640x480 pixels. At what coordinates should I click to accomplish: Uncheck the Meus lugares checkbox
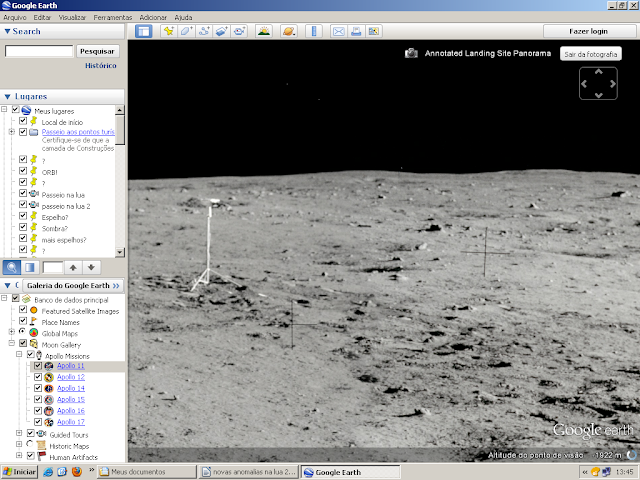[x=16, y=109]
